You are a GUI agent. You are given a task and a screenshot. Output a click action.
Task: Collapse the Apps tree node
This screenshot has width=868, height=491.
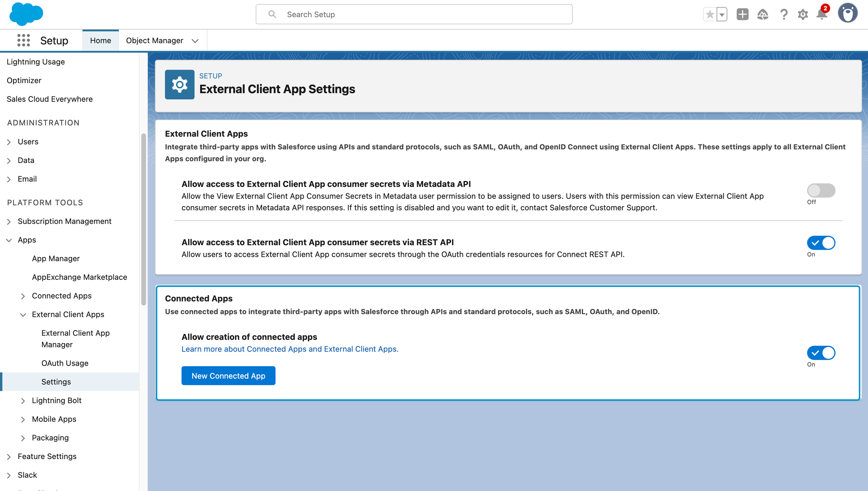point(9,240)
